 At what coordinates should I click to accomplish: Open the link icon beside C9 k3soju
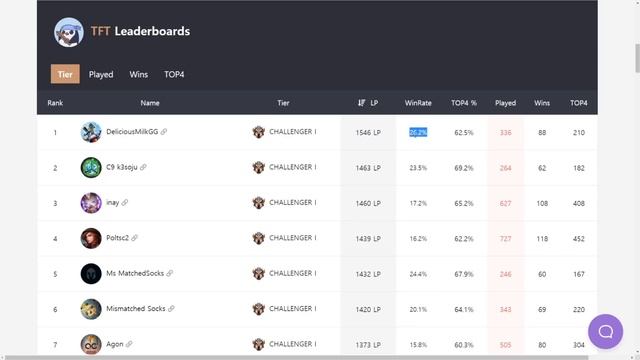tap(143, 167)
